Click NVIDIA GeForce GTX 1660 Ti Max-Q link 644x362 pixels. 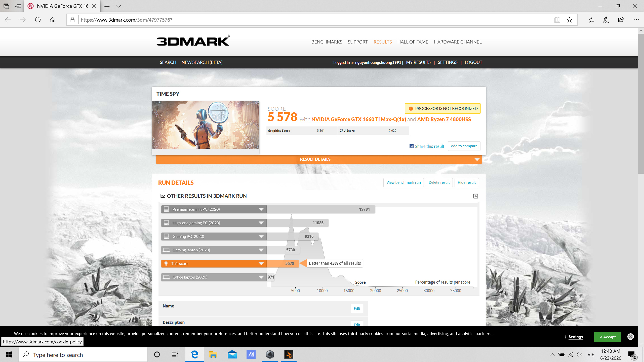359,119
